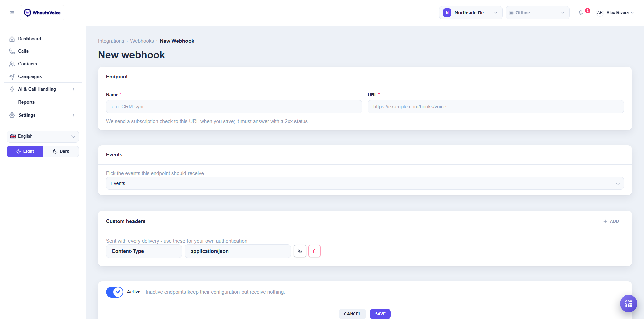Go to Dashboard in sidebar
644x319 pixels.
pos(43,39)
